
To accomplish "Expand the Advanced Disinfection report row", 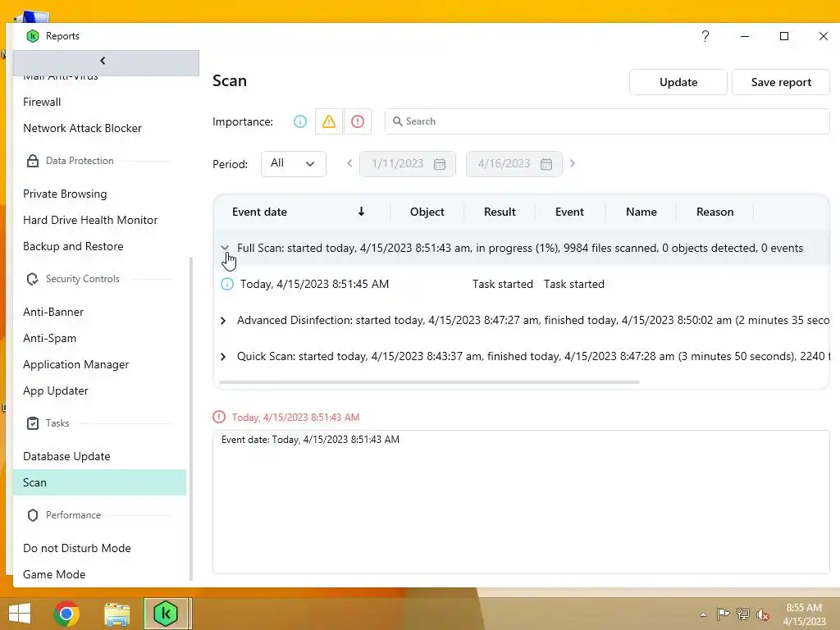I will (x=223, y=321).
